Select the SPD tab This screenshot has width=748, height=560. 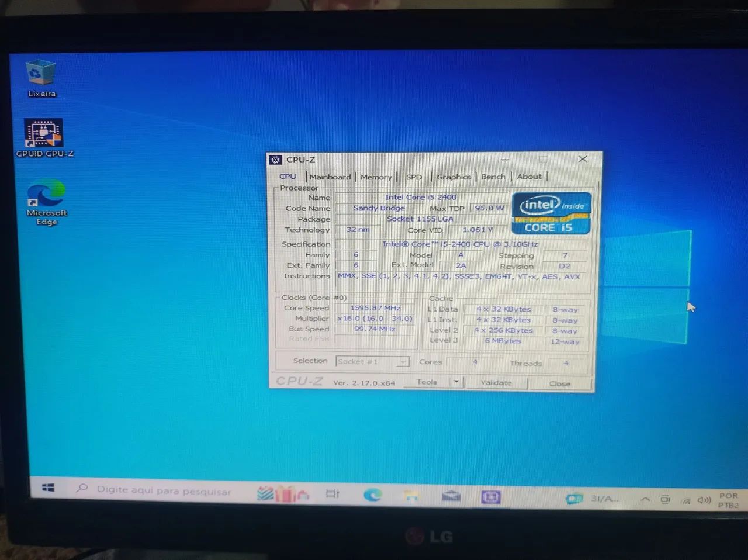coord(414,177)
